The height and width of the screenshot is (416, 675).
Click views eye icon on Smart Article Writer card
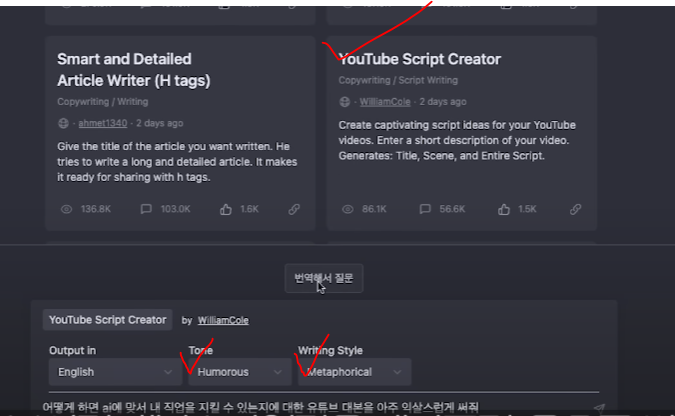pyautogui.click(x=66, y=209)
